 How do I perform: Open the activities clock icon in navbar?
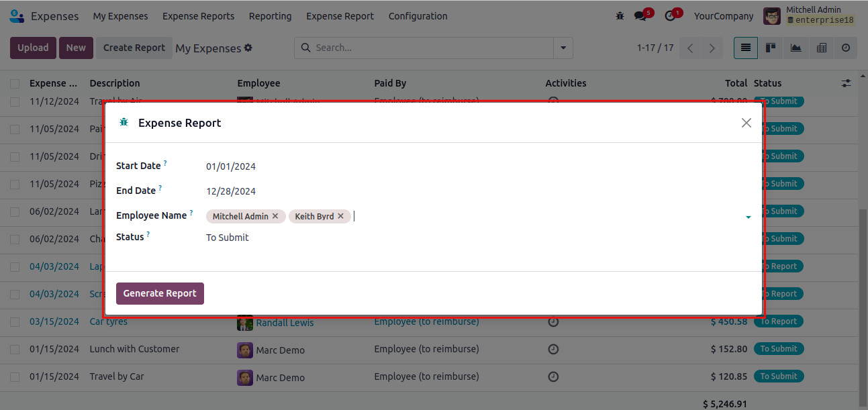[669, 16]
